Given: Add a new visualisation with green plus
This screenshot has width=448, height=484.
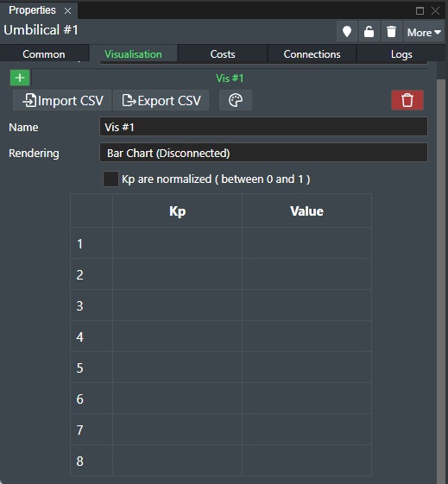Looking at the screenshot, I should tap(20, 78).
